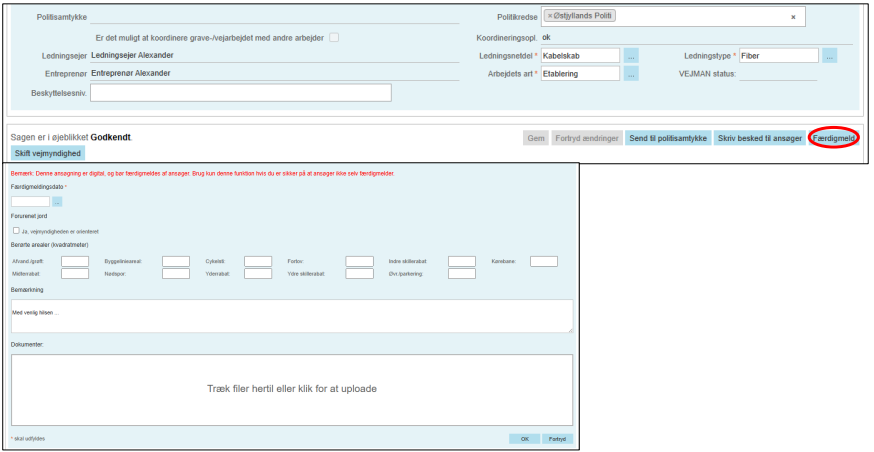The width and height of the screenshot is (874, 452).
Task: Check 'Ja, vejmyndigheden er orienteret'
Action: (x=15, y=230)
